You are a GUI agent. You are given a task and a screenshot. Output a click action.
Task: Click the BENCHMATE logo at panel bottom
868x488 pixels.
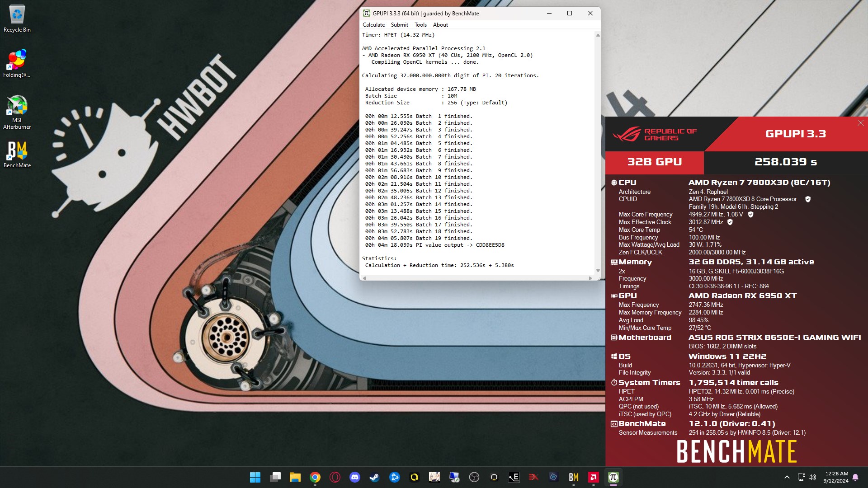coord(736,451)
